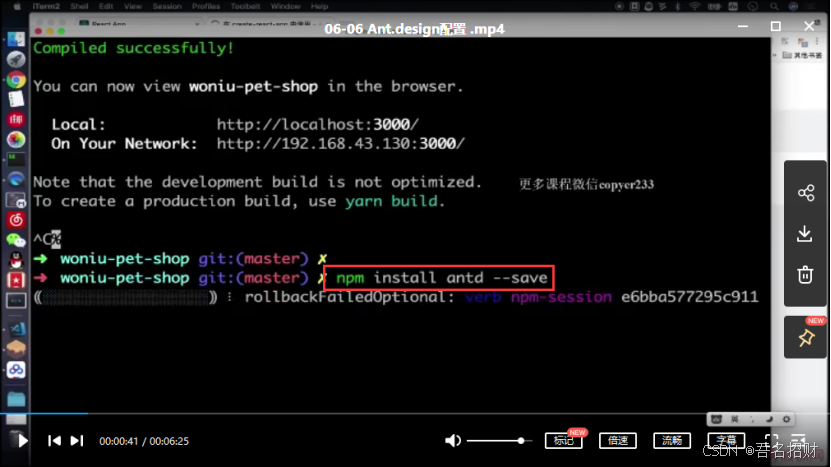
Task: Open the 倍速 playback speed options
Action: 617,440
